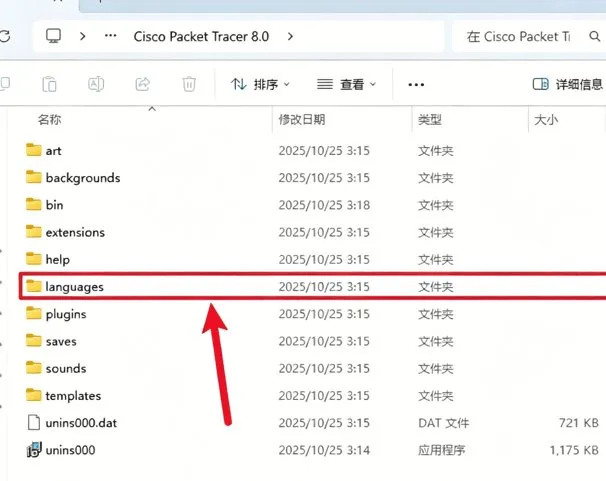606x481 pixels.
Task: Click the 2025/10/25 3:18 date of bin
Action: tap(324, 205)
